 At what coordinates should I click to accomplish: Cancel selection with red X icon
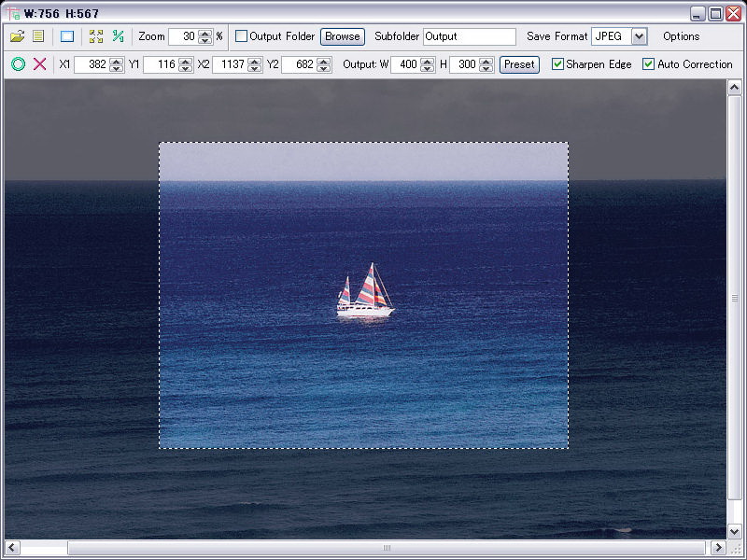(x=39, y=64)
